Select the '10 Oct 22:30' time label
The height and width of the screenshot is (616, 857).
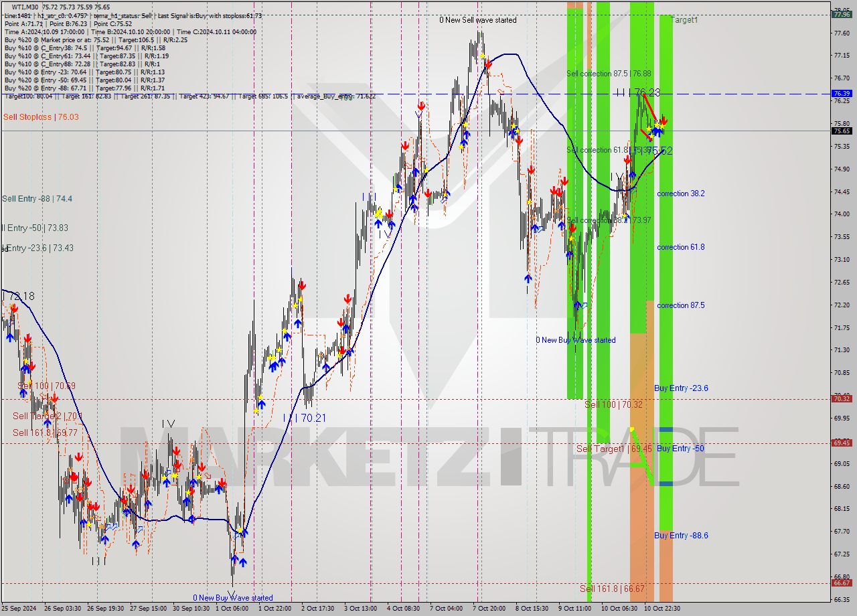pos(663,609)
